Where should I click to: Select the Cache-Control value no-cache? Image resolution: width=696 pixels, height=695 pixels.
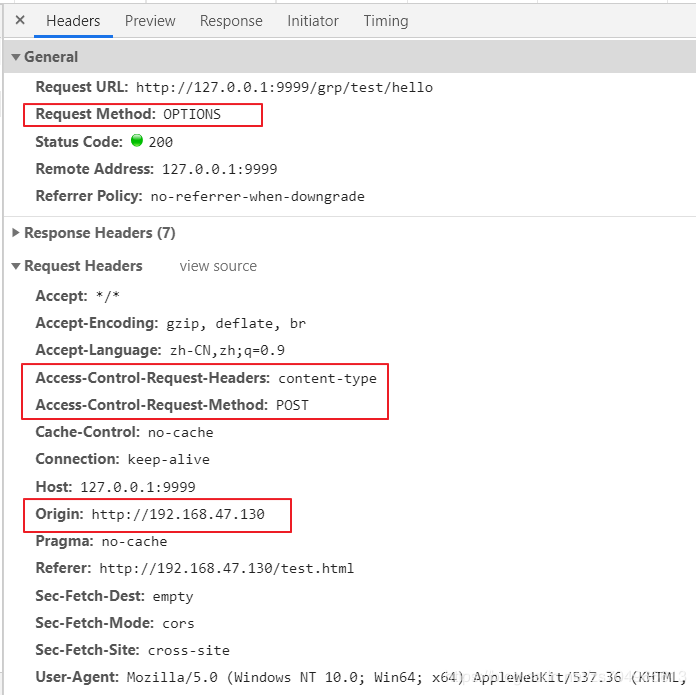181,432
